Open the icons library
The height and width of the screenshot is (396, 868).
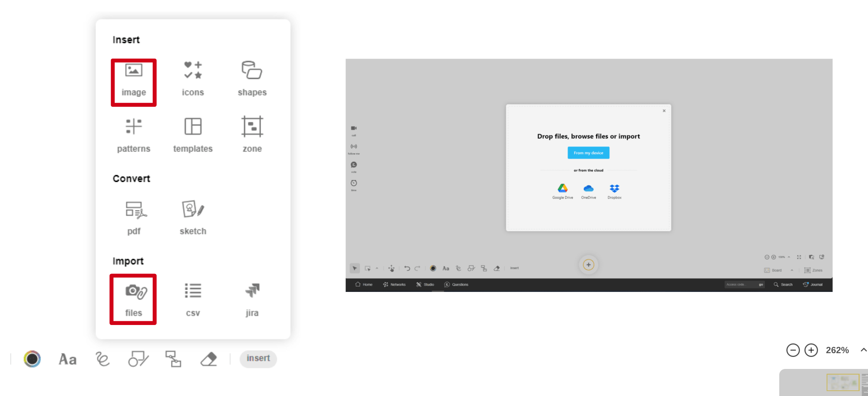(x=193, y=80)
